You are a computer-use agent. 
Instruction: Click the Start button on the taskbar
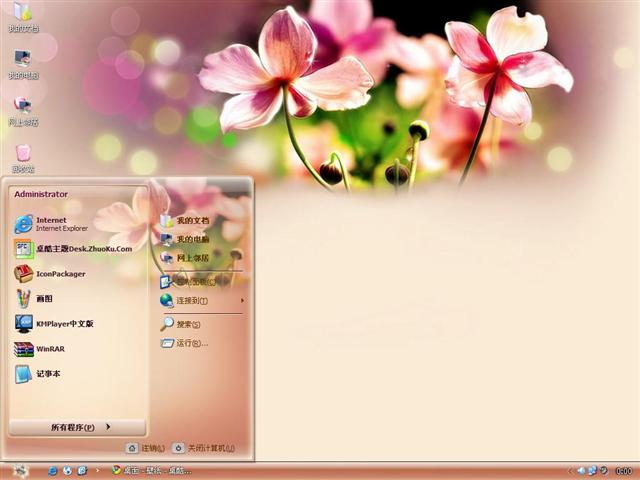(19, 471)
